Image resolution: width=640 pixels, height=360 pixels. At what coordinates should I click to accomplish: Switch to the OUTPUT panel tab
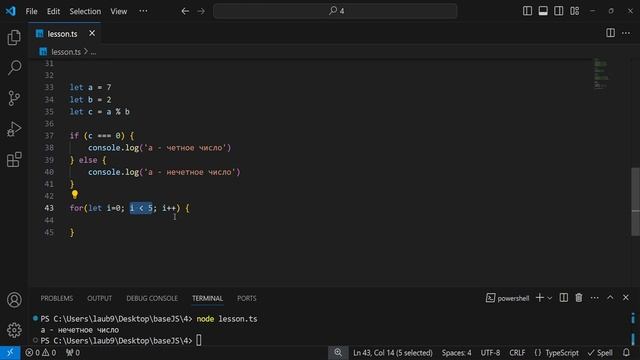99,298
